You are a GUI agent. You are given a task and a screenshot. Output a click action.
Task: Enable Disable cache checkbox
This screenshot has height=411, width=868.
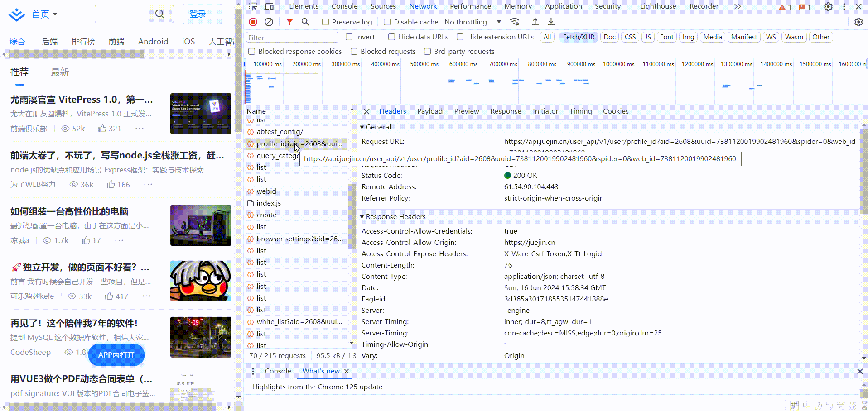pyautogui.click(x=387, y=22)
